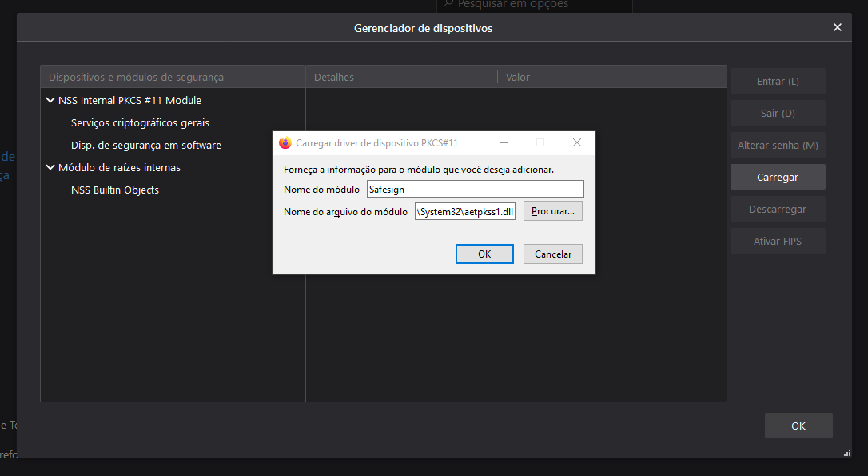
Task: Select NSS Builtin Objects in the tree
Action: pos(114,190)
